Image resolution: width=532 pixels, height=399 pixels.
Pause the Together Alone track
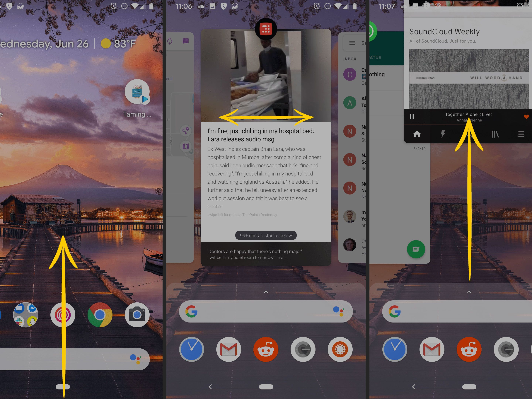pyautogui.click(x=412, y=117)
